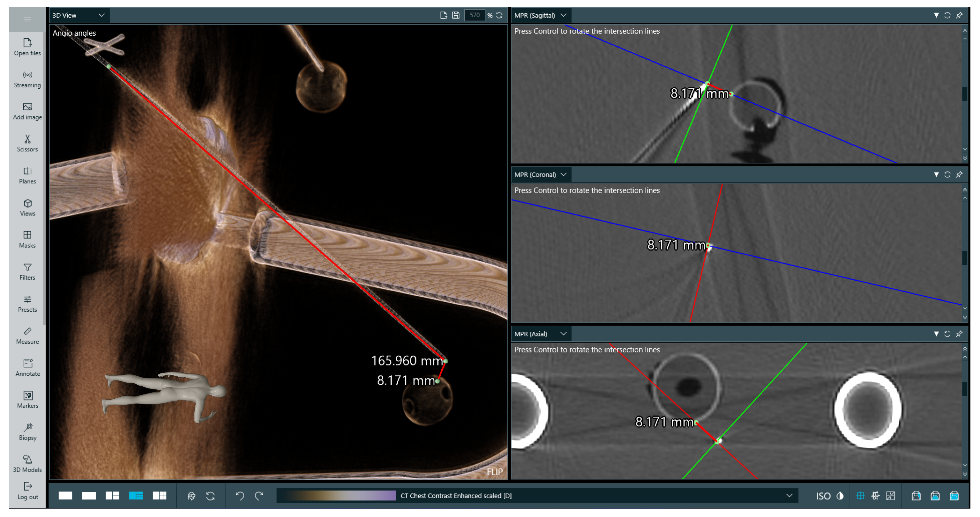
Task: Toggle the contrast half-circle button
Action: pos(840,496)
